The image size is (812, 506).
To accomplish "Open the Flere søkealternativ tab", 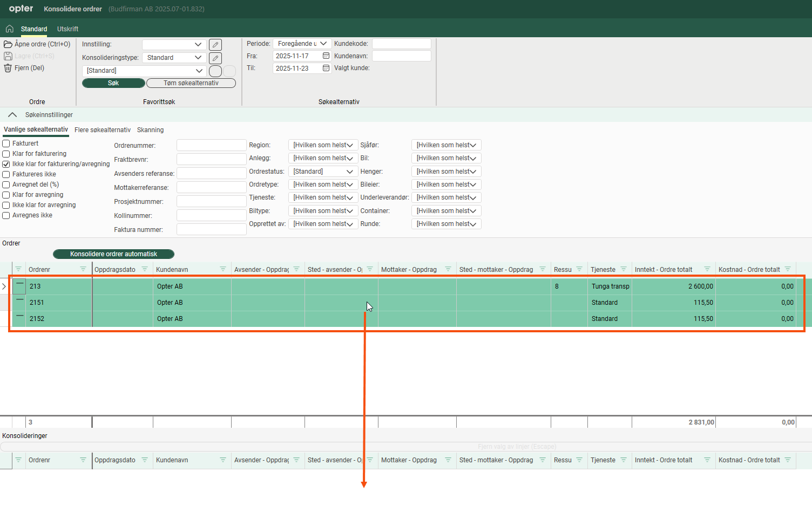I will tap(103, 130).
